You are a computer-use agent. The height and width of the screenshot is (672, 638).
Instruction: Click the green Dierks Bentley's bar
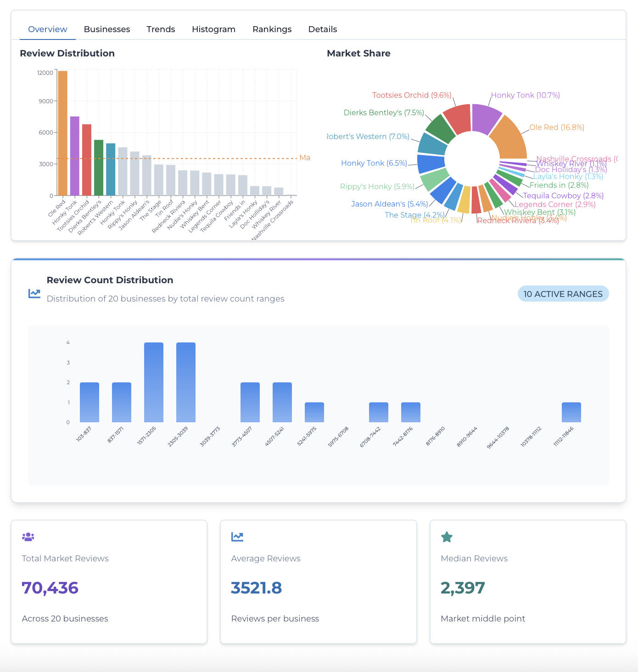[99, 168]
